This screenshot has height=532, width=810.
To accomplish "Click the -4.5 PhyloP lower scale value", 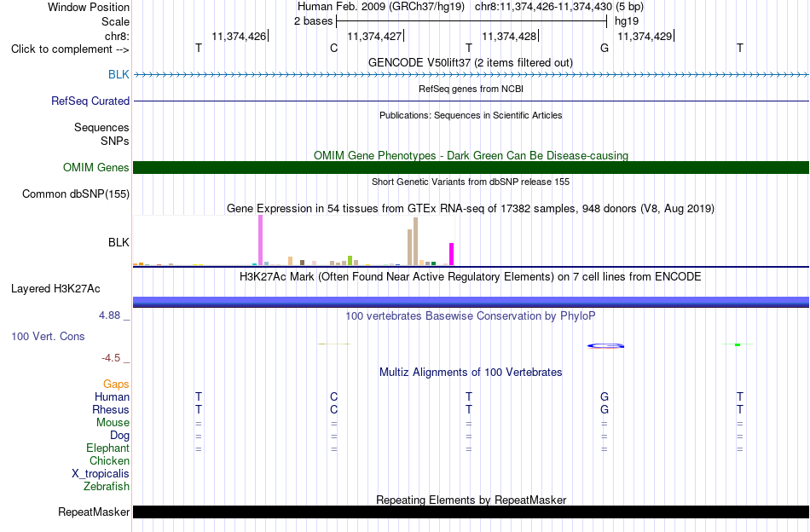I will (111, 358).
